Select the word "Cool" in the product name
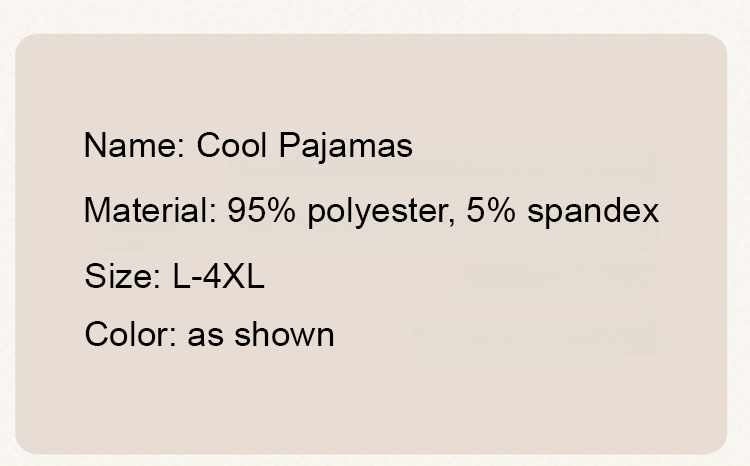Screen dimensions: 750x466 point(232,146)
